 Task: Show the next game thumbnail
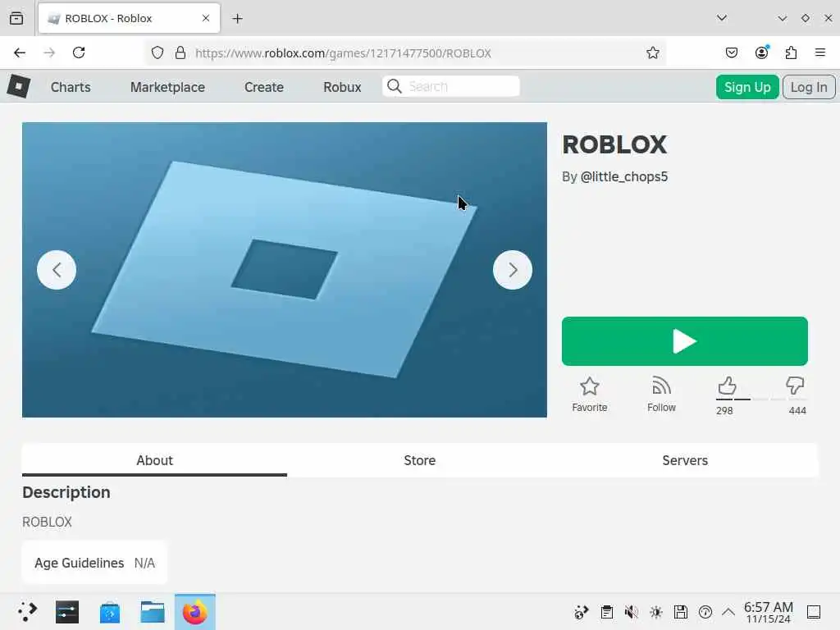coord(513,270)
